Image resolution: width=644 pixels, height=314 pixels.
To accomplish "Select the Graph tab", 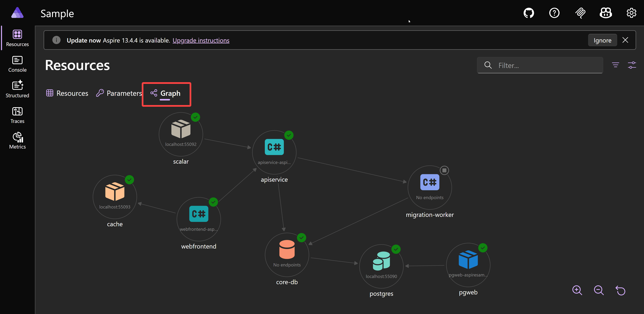I will pos(165,93).
